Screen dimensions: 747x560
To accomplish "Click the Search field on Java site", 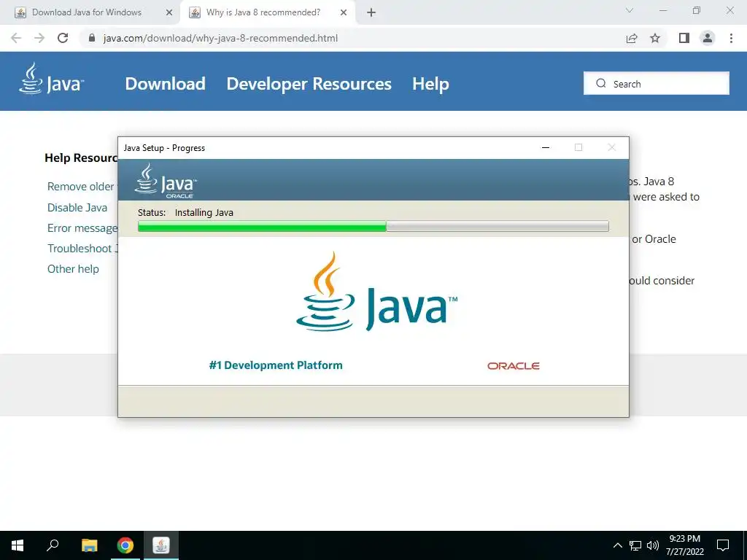I will pyautogui.click(x=657, y=83).
